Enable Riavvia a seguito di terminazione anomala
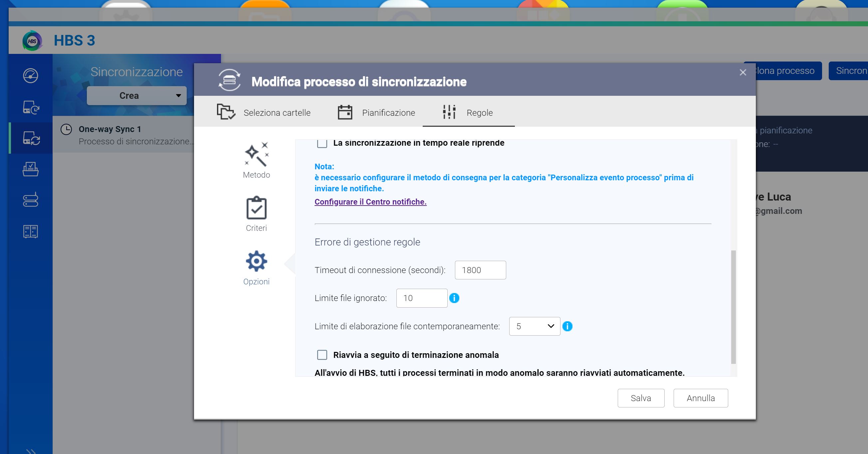The width and height of the screenshot is (868, 454). [322, 355]
